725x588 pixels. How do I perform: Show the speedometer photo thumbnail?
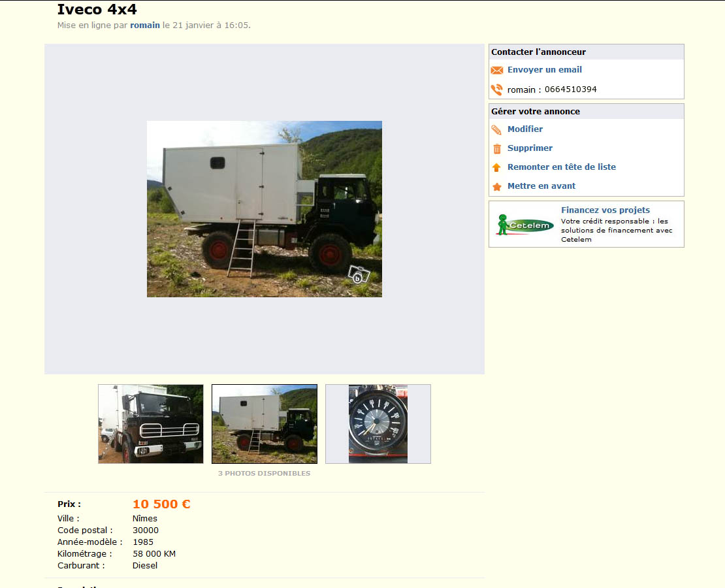[x=378, y=424]
